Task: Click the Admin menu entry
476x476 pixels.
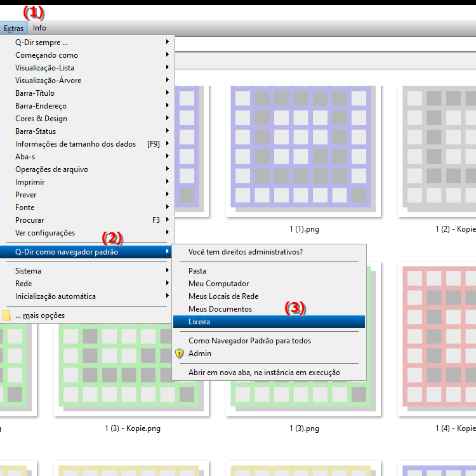Action: (x=269, y=354)
